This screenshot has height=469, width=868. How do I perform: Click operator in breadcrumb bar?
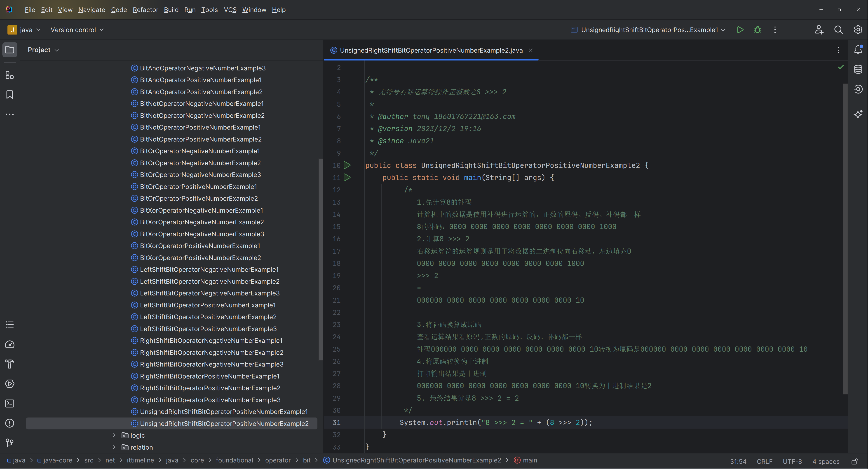pos(278,460)
